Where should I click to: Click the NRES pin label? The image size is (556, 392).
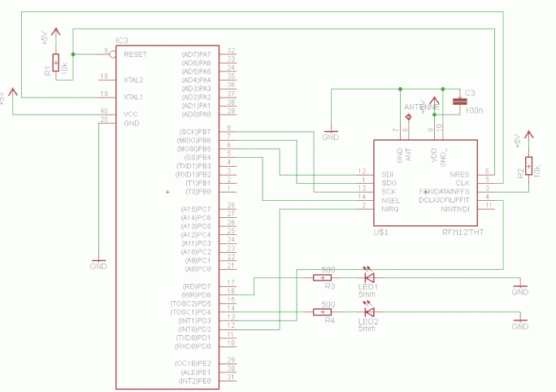[x=459, y=175]
